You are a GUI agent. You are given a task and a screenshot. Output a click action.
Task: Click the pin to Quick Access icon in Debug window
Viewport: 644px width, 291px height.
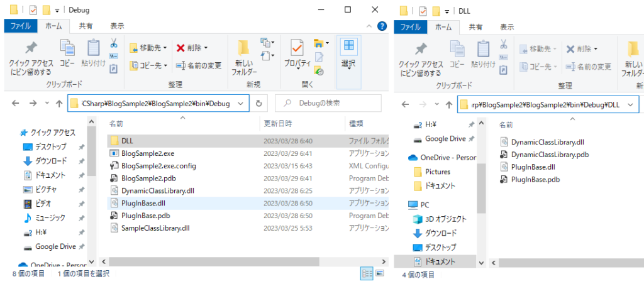tap(31, 48)
